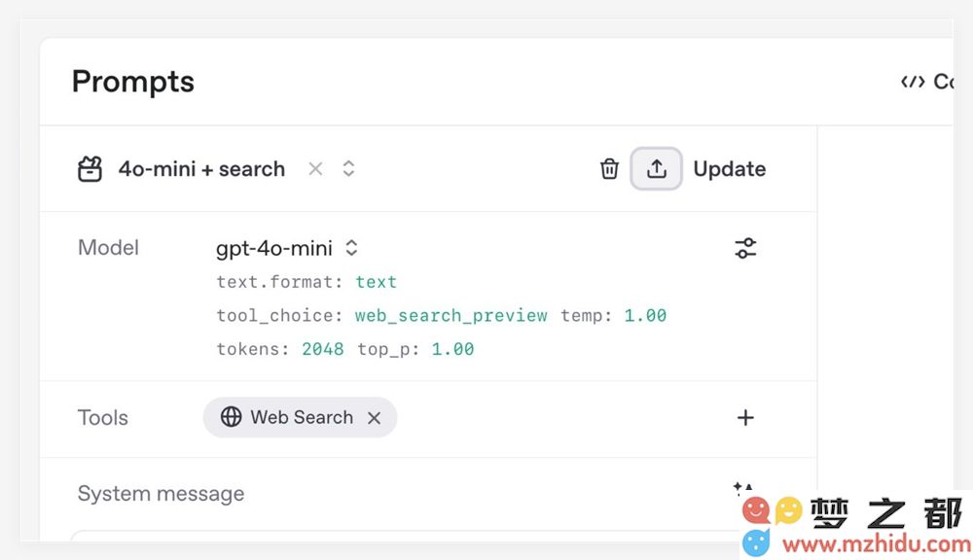Add a new tool with the plus icon
Image resolution: width=973 pixels, height=560 pixels.
745,417
